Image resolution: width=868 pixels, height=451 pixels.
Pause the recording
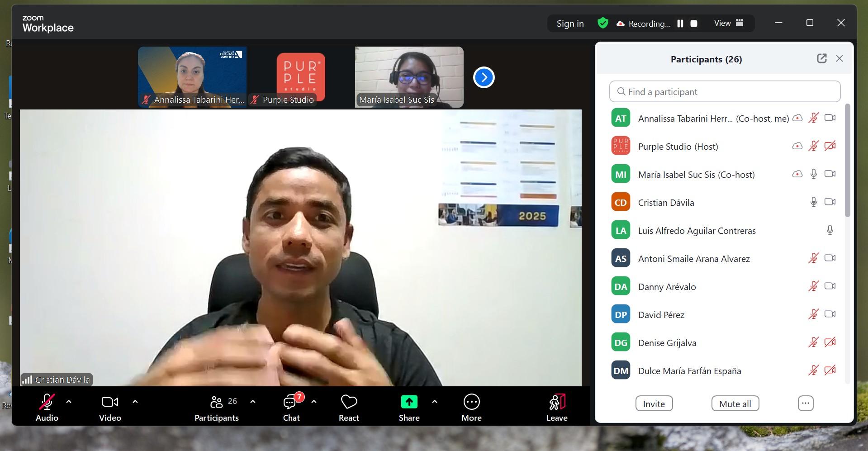click(x=680, y=24)
